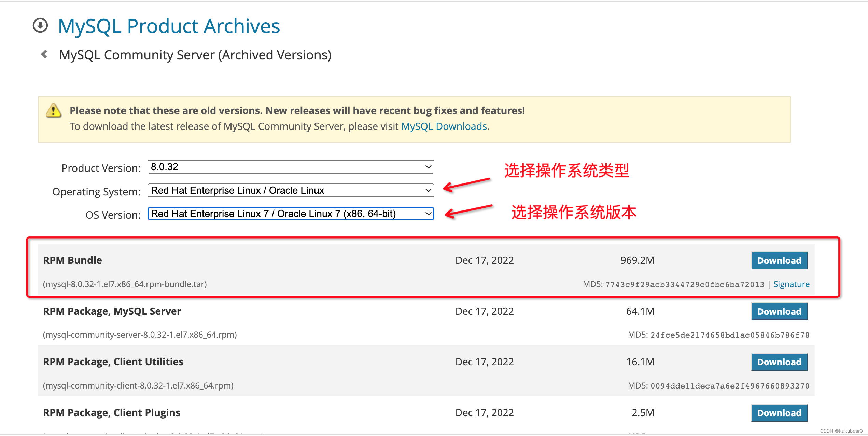868x436 pixels.
Task: Click the mysql-8.0.32-1.el7.x86_64.rpm-bundle.tar filename
Action: (125, 284)
